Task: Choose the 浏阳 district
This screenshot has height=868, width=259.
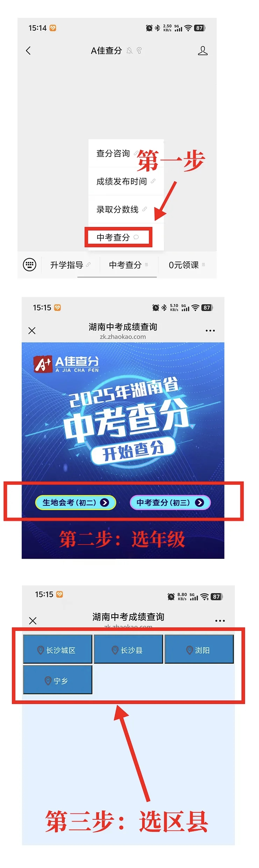Action: click(199, 650)
